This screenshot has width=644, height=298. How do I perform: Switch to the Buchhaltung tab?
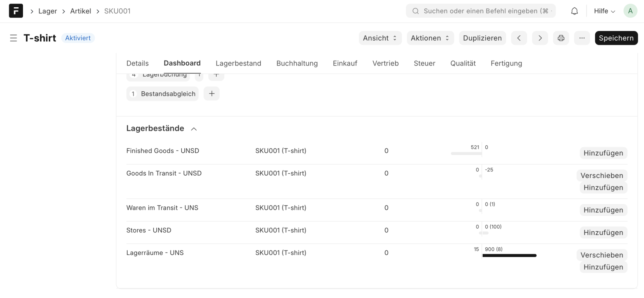tap(297, 63)
